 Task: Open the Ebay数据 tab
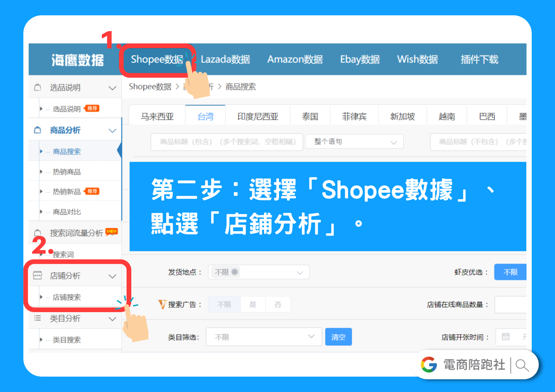click(x=360, y=60)
